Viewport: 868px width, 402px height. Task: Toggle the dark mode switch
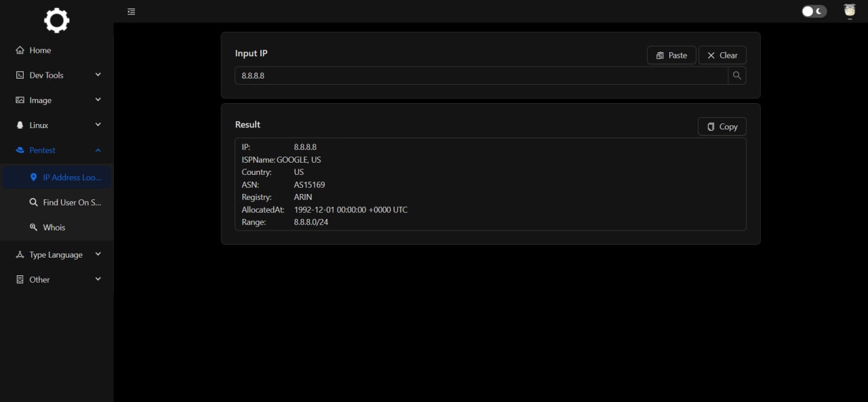tap(813, 11)
